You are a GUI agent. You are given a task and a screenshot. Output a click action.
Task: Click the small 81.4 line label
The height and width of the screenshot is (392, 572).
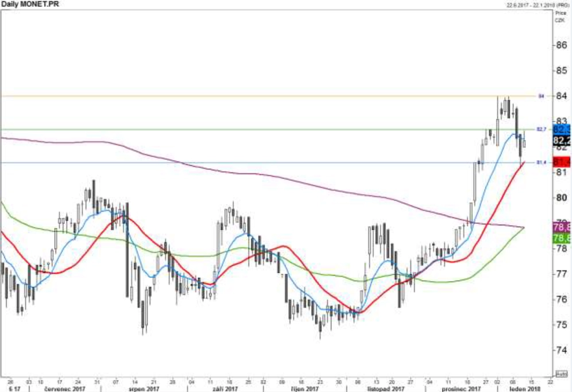click(542, 162)
